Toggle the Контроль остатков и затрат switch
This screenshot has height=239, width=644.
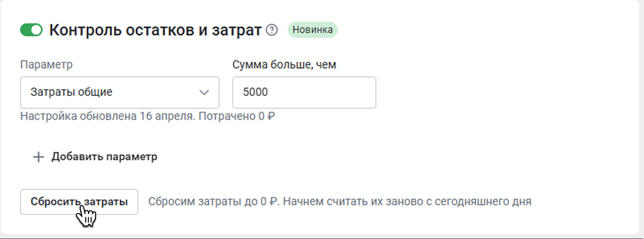(x=31, y=30)
